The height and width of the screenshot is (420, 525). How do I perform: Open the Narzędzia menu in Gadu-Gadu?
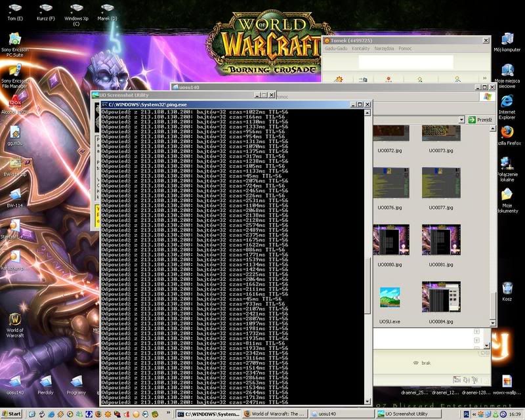(384, 49)
